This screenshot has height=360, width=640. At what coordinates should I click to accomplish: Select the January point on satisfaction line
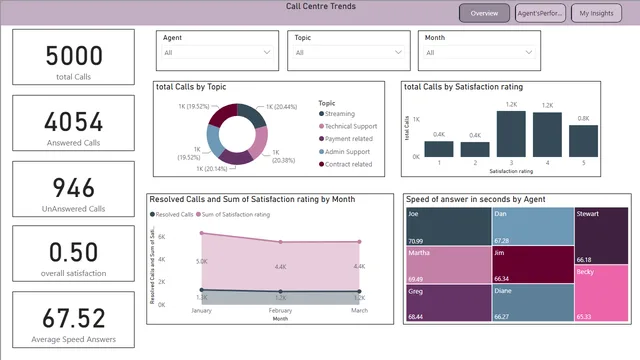click(x=202, y=233)
